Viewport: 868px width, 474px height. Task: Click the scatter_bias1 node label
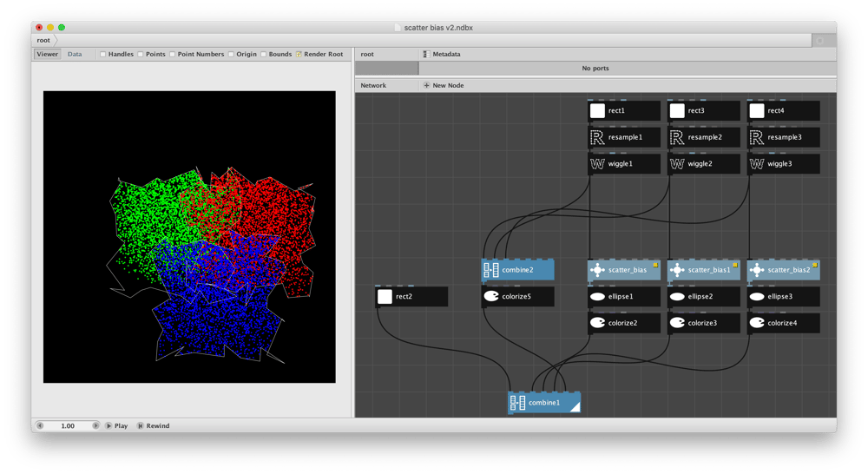coord(709,270)
